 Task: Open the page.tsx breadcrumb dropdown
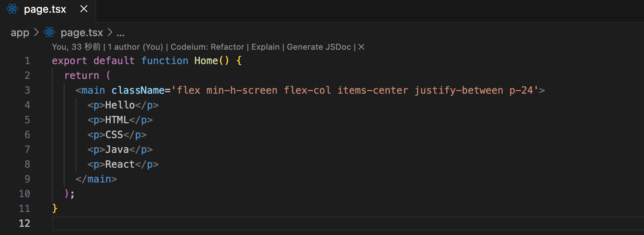click(82, 32)
